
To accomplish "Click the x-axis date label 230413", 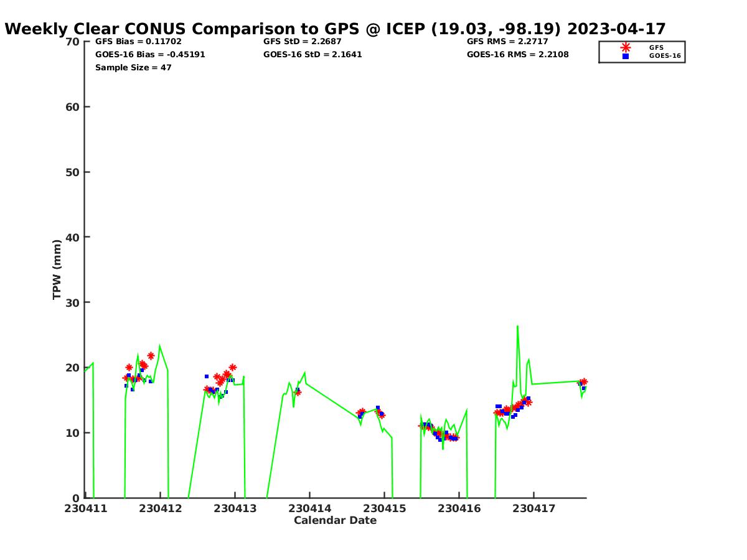I will tap(235, 508).
